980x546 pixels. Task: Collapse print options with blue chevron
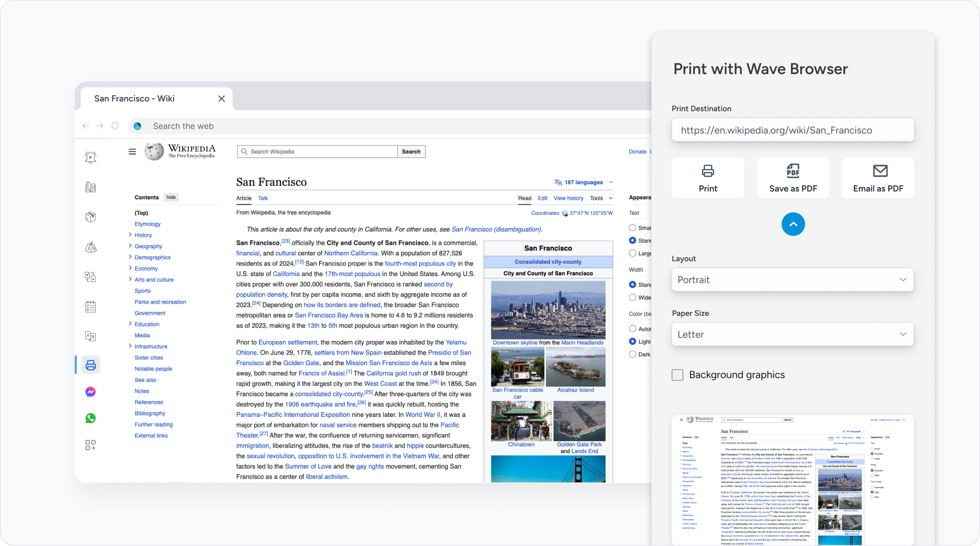coord(793,224)
